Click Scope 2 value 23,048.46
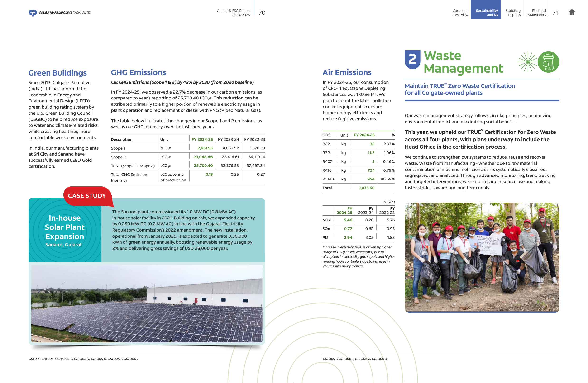Viewport: 588px width, 383px height. pos(203,157)
